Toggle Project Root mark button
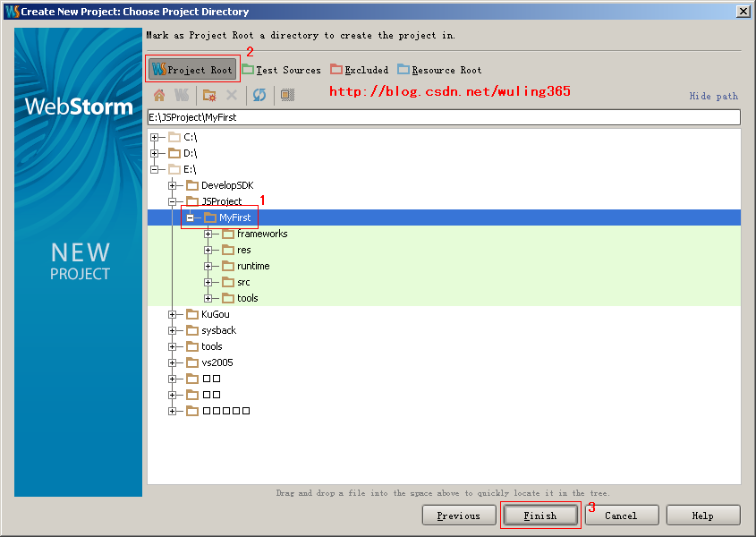Image resolution: width=756 pixels, height=537 pixels. [x=193, y=70]
